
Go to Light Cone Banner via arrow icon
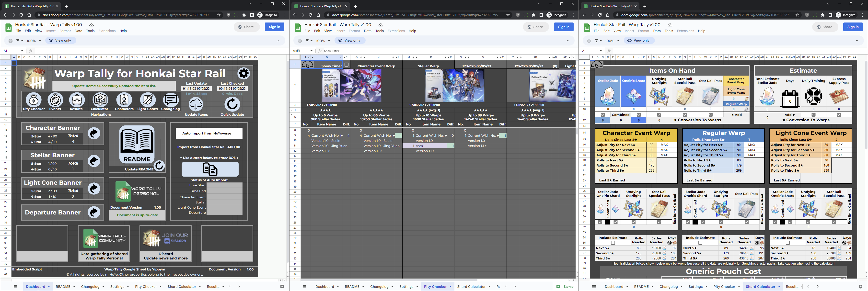pos(94,189)
